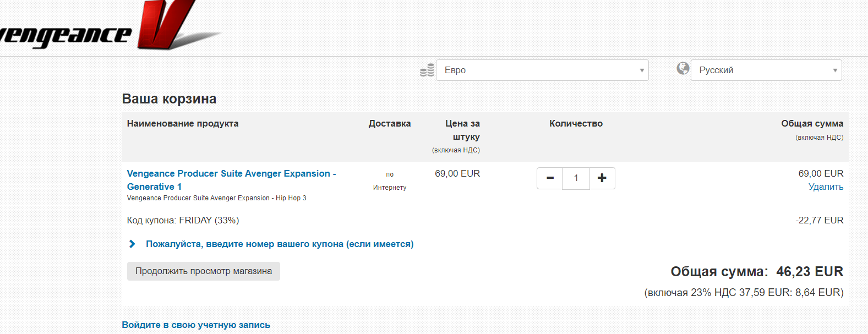This screenshot has height=334, width=868.
Task: Click the enter coupon number link
Action: tap(280, 244)
